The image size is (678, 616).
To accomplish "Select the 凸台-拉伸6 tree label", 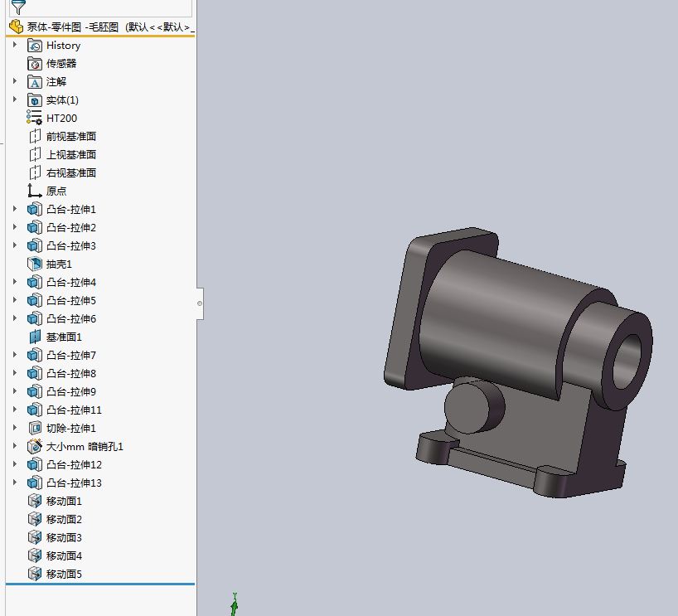I will coord(71,319).
